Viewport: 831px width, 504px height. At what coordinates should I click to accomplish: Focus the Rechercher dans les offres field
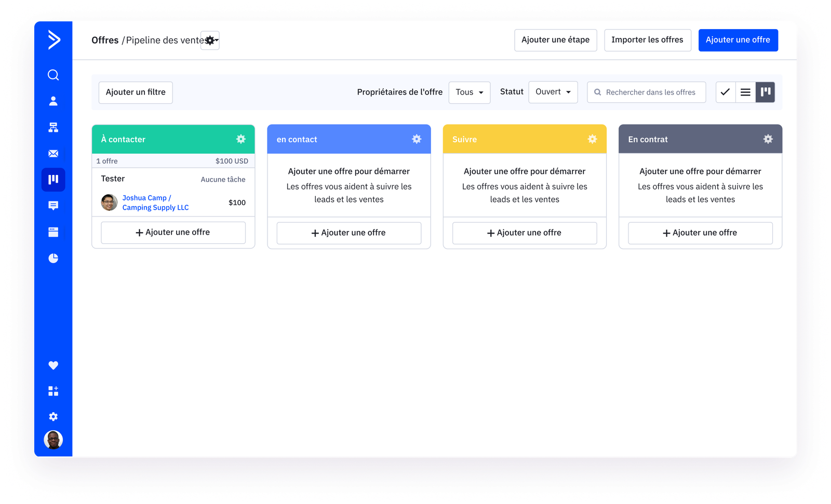[x=650, y=92]
